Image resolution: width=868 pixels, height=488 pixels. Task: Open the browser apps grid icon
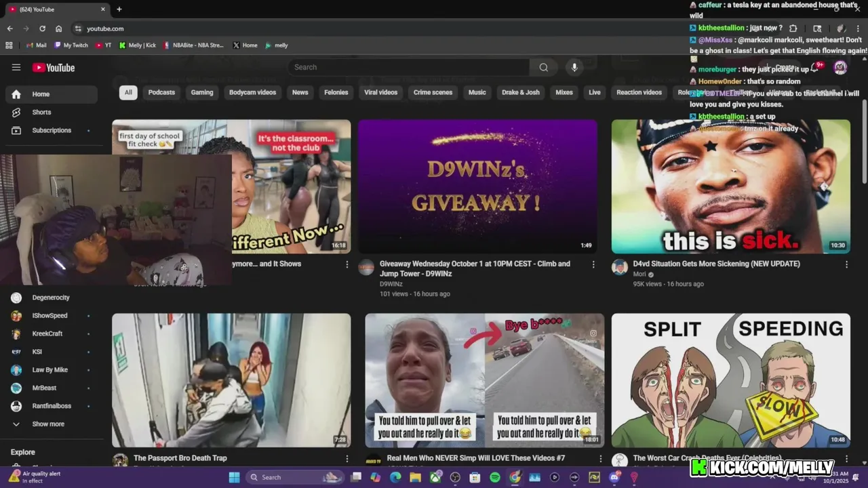pos(9,45)
